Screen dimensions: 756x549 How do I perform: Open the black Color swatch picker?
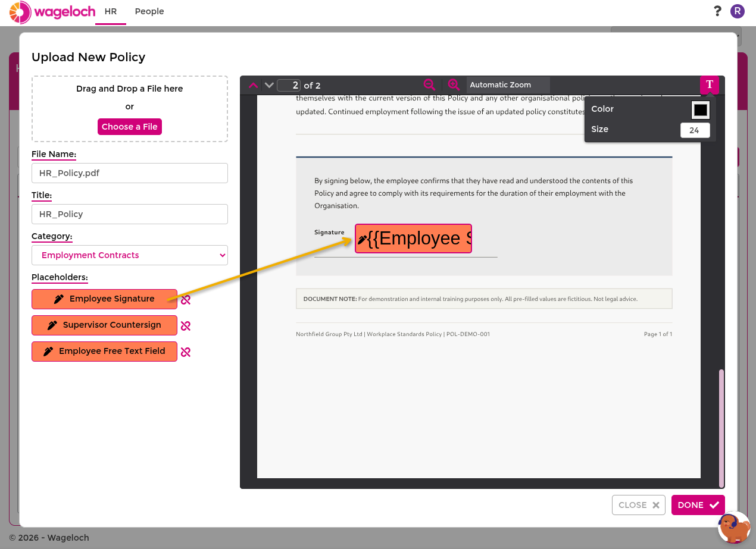(701, 110)
